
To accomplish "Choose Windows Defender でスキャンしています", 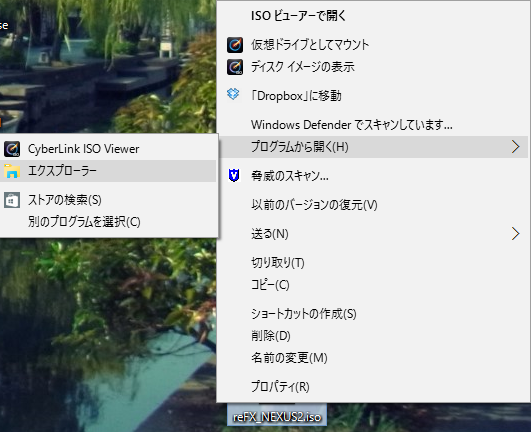I will coord(373,125).
